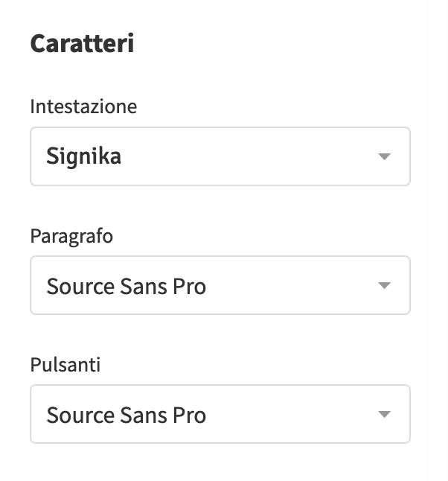Image resolution: width=448 pixels, height=481 pixels.
Task: Click the Intestazione field label
Action: click(x=83, y=106)
